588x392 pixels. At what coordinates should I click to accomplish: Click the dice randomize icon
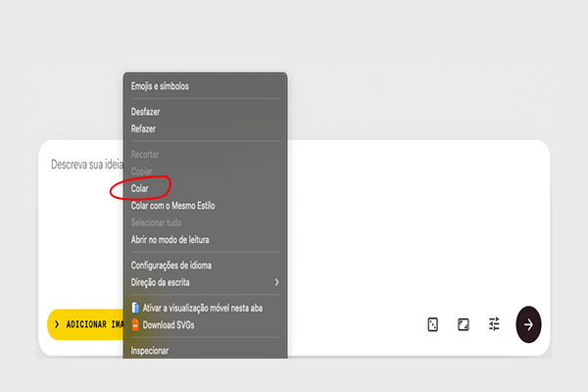(x=432, y=324)
